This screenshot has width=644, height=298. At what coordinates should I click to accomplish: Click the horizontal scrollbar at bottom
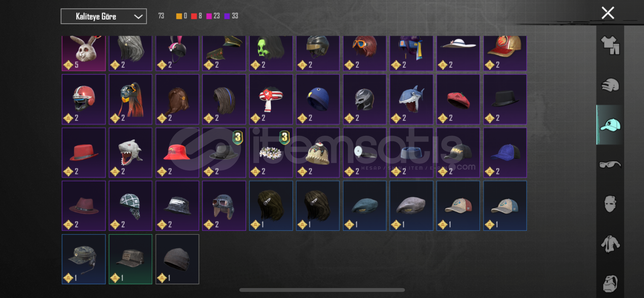pyautogui.click(x=322, y=290)
